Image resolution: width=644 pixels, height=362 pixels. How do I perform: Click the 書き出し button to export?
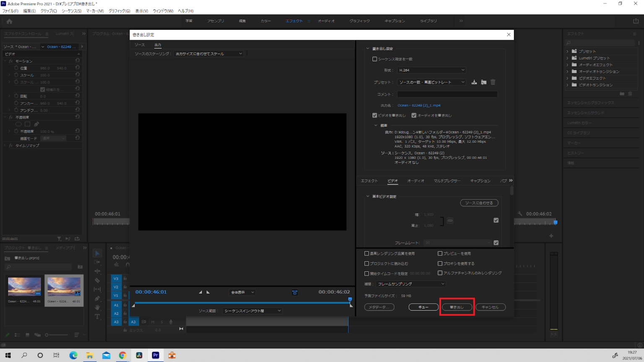pyautogui.click(x=457, y=307)
